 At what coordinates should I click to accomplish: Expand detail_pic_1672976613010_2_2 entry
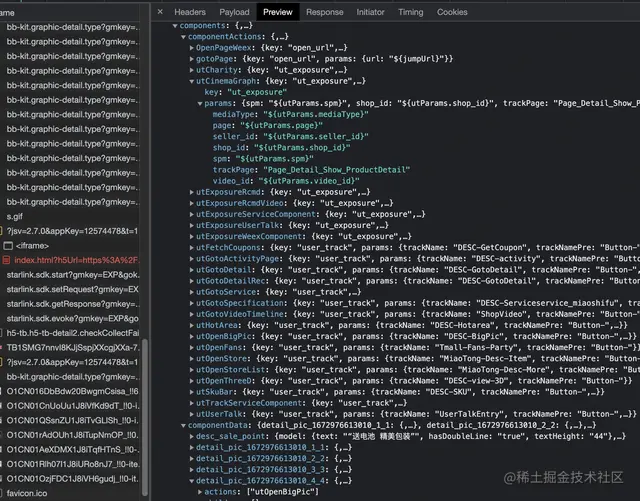pyautogui.click(x=191, y=459)
